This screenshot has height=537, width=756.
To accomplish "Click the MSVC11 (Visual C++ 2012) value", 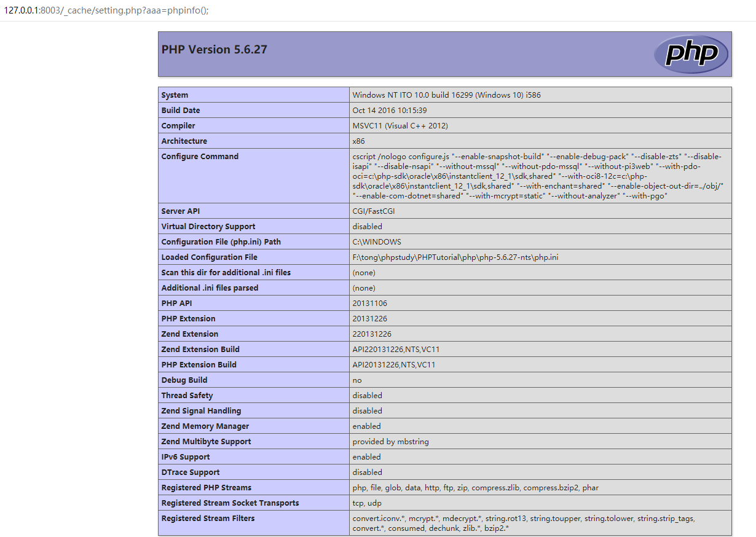I will tap(400, 126).
